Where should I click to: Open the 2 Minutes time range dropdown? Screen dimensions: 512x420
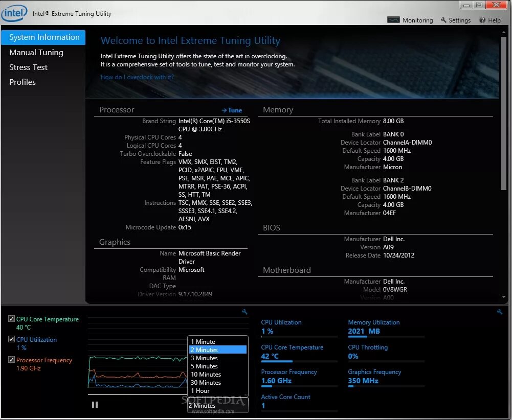coord(217,405)
